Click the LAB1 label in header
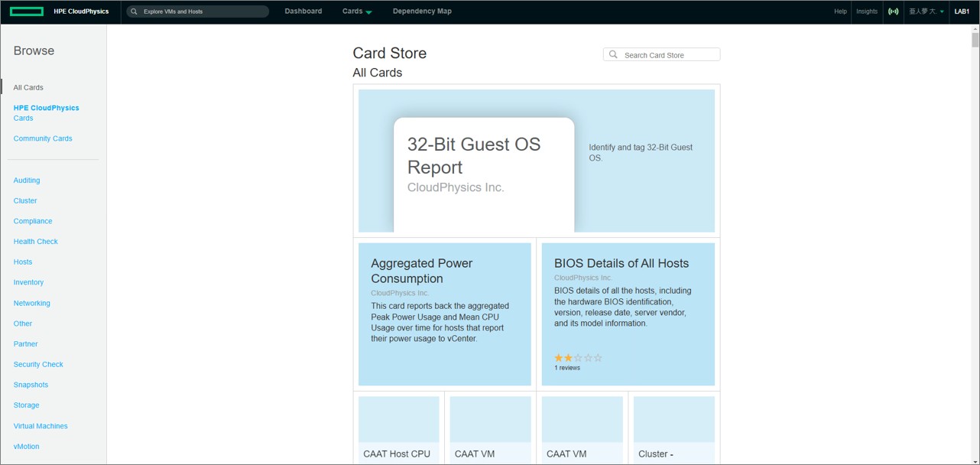The image size is (980, 465). point(962,11)
